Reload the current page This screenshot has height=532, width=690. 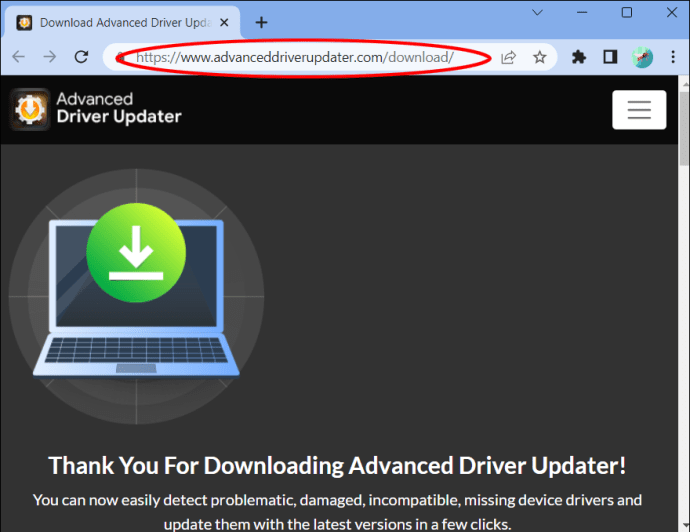point(81,57)
